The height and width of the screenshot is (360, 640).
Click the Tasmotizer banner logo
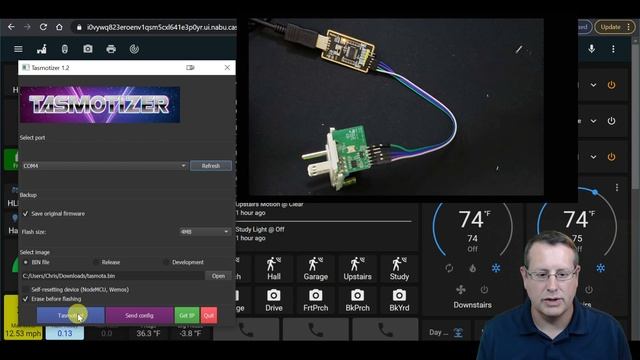click(x=100, y=104)
